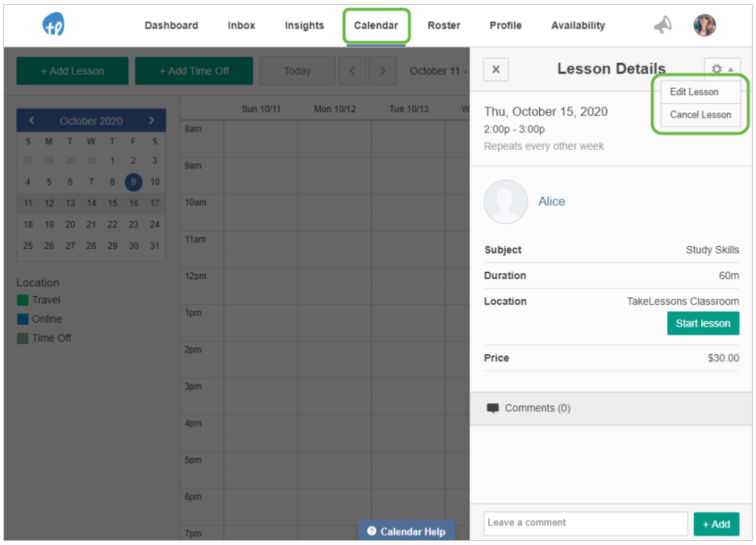The height and width of the screenshot is (545, 756).
Task: Click the Study Skills subject value
Action: pos(712,250)
